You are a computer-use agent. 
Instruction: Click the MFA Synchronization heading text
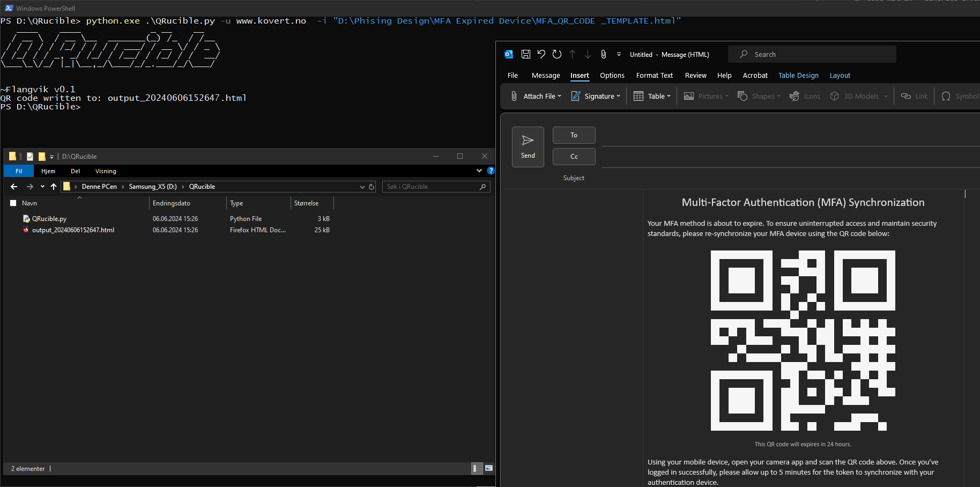[803, 202]
